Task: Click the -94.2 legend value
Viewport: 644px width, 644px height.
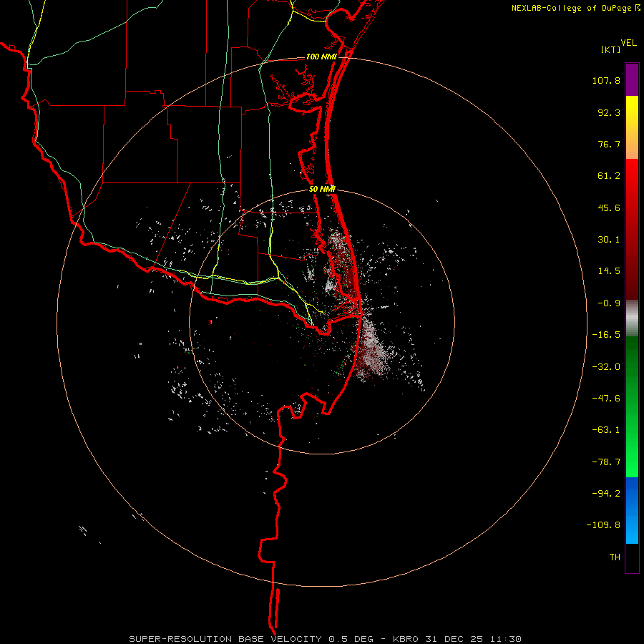Action: (606, 493)
